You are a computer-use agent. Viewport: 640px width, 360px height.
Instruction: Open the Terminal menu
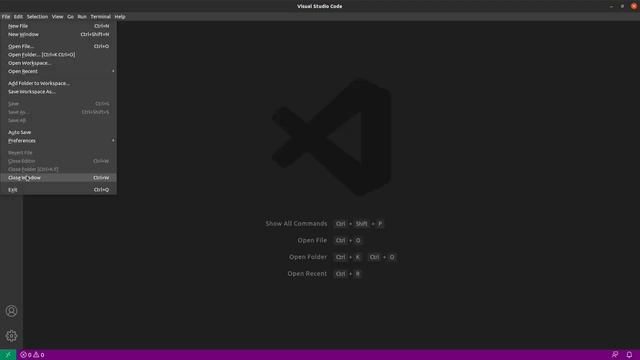point(100,17)
